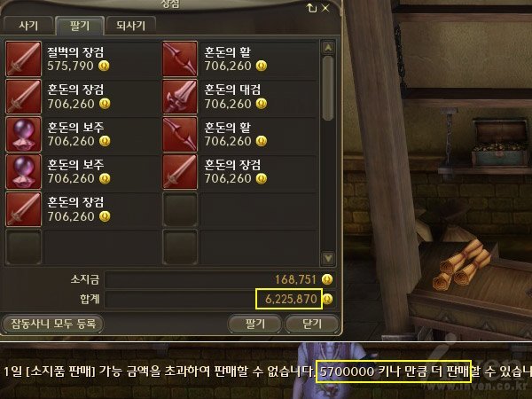Select the second 혼돈의 보주 orb icon
The height and width of the screenshot is (399, 532).
point(23,171)
